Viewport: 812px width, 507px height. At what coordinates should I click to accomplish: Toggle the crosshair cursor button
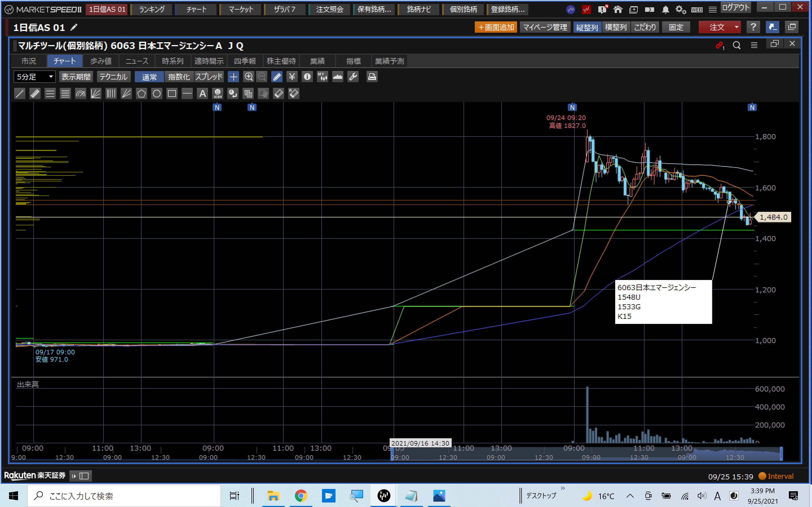[233, 77]
